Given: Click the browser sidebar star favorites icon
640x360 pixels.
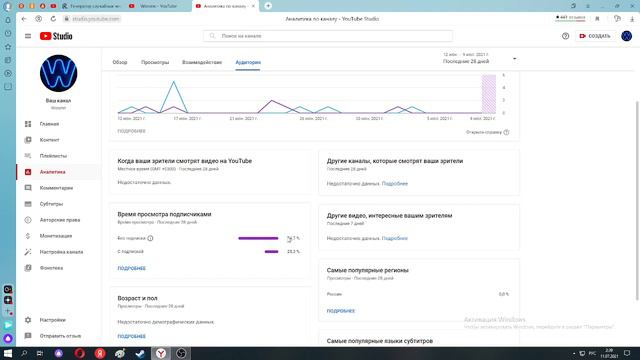Looking at the screenshot, I should (8, 47).
